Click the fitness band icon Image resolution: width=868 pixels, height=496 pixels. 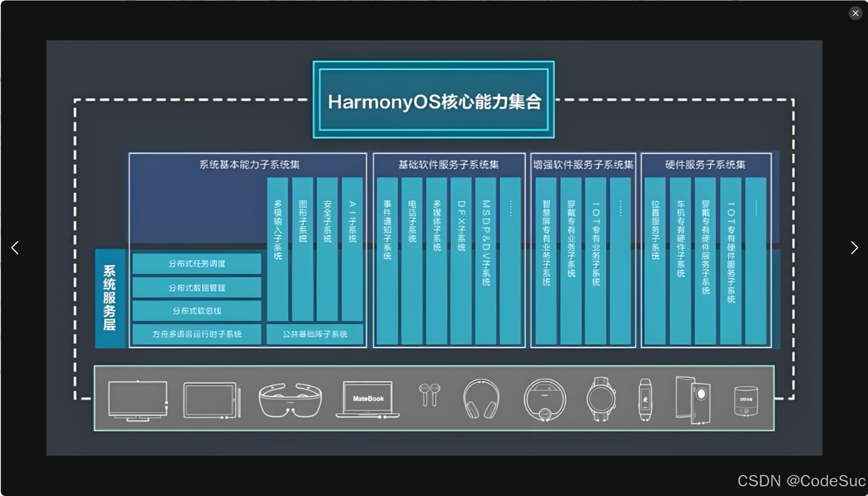click(644, 399)
